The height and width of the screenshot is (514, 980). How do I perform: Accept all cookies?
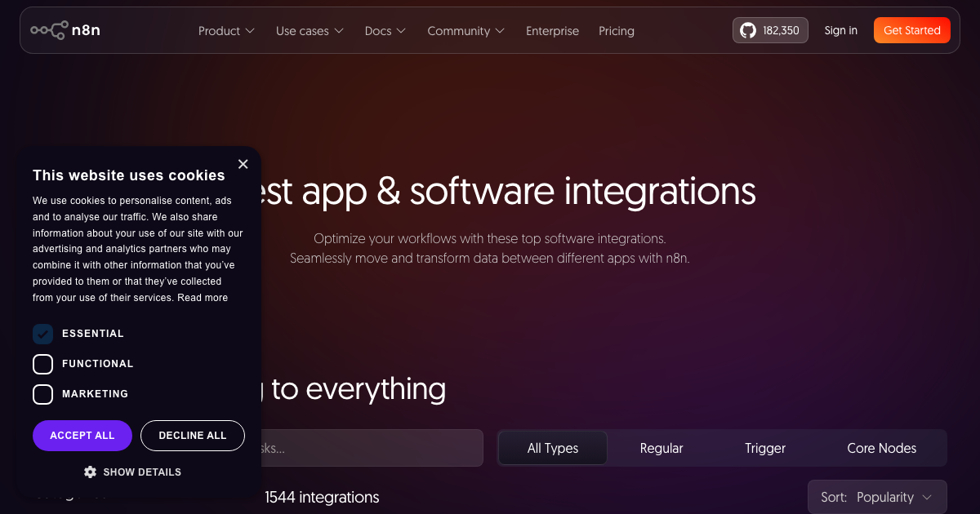click(82, 436)
